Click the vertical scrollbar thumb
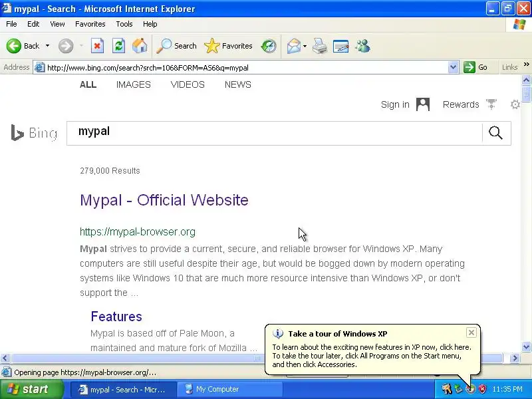Viewport: 532px width, 399px height. tap(526, 94)
